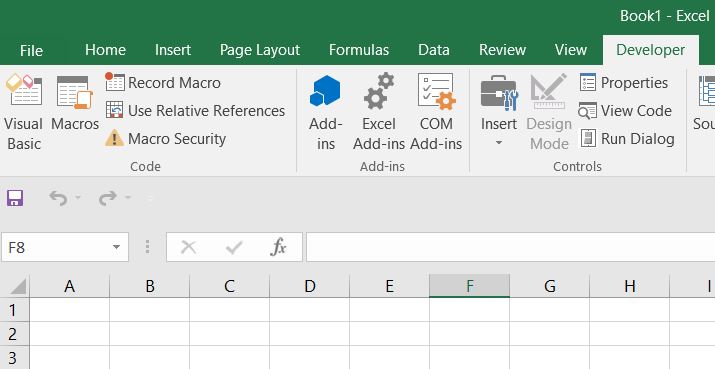The height and width of the screenshot is (369, 715).
Task: Click the Select All corner triangle
Action: (17, 286)
